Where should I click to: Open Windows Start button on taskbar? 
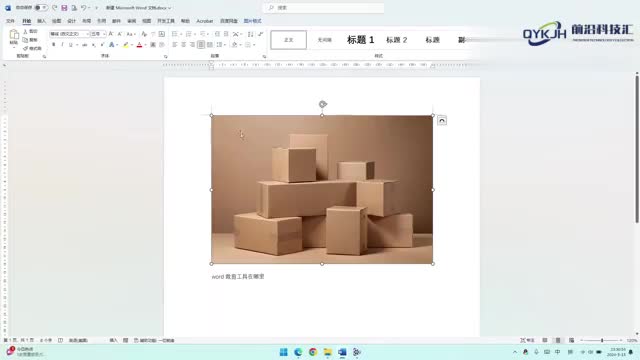pyautogui.click(x=284, y=352)
